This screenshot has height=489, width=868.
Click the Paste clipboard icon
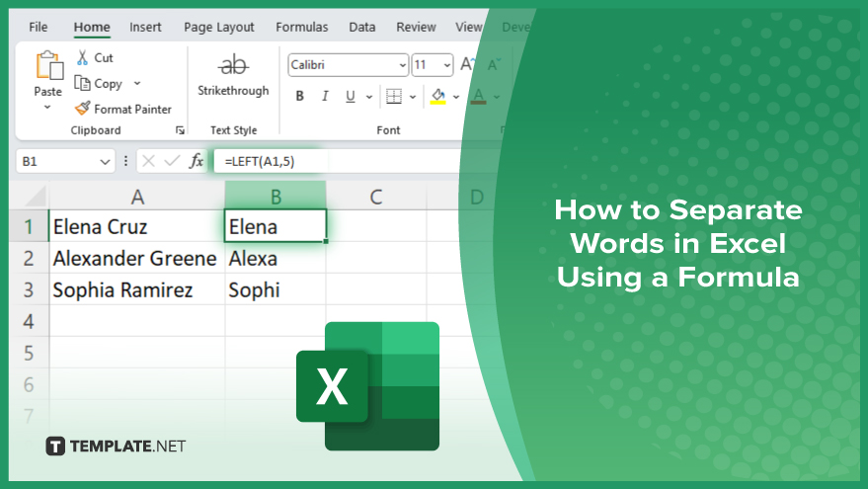(x=48, y=65)
